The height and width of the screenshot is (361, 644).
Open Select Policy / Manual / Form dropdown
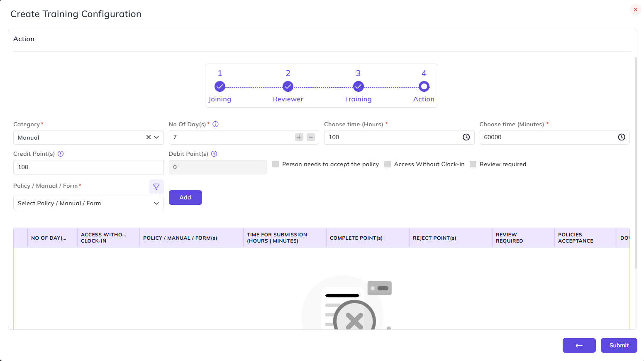click(88, 203)
